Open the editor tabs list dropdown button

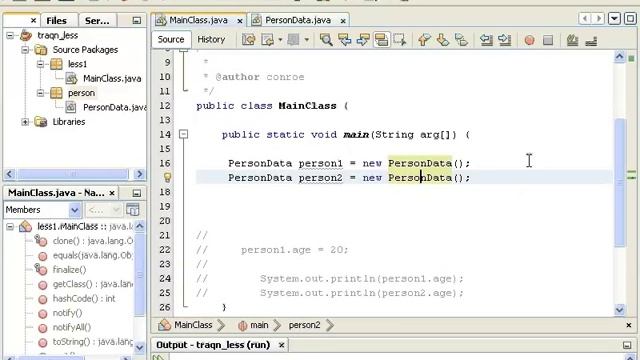614,18
